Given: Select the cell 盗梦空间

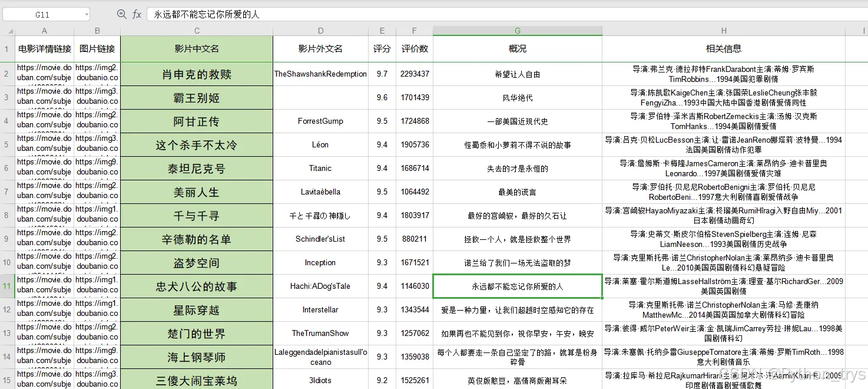Looking at the screenshot, I should 197,263.
